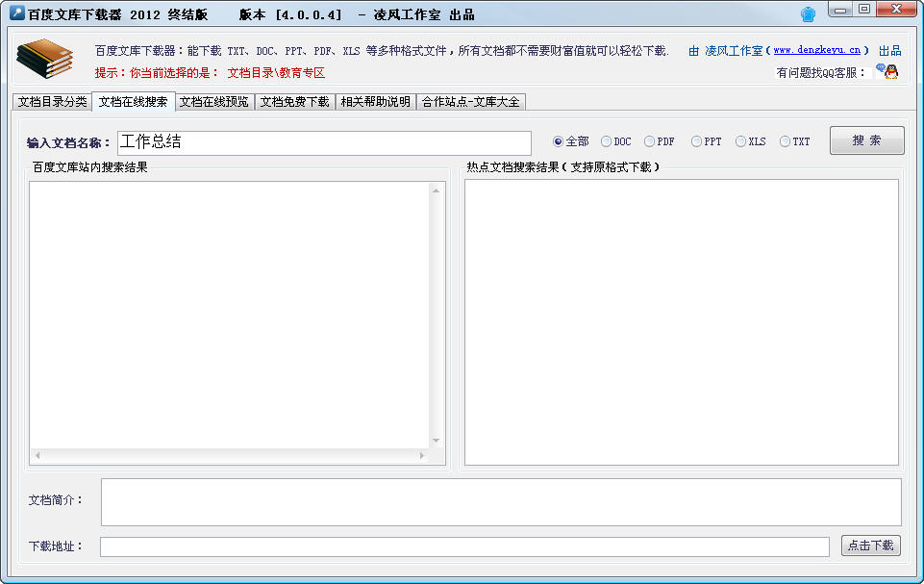Screen dimensions: 924x584
Task: Open the www.dengkeyu.cn link
Action: pos(816,50)
